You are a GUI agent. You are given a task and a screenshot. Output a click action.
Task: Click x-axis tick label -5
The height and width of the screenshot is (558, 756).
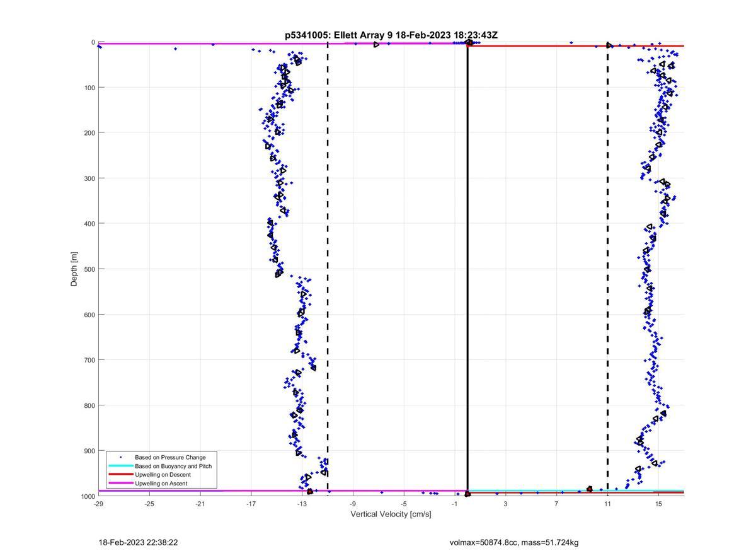[x=404, y=504]
